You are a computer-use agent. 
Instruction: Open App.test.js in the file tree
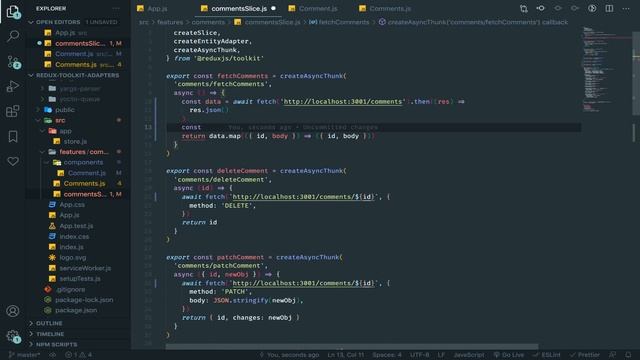76,226
